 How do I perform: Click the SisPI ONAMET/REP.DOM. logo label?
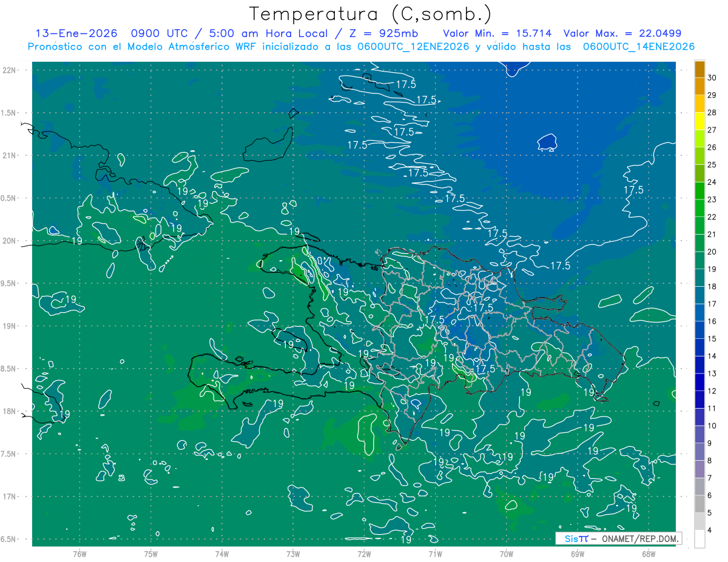click(618, 538)
